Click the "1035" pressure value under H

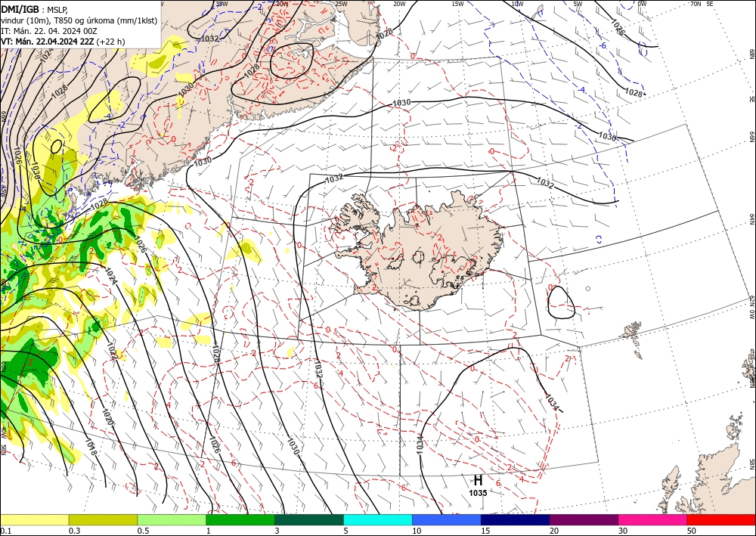478,493
